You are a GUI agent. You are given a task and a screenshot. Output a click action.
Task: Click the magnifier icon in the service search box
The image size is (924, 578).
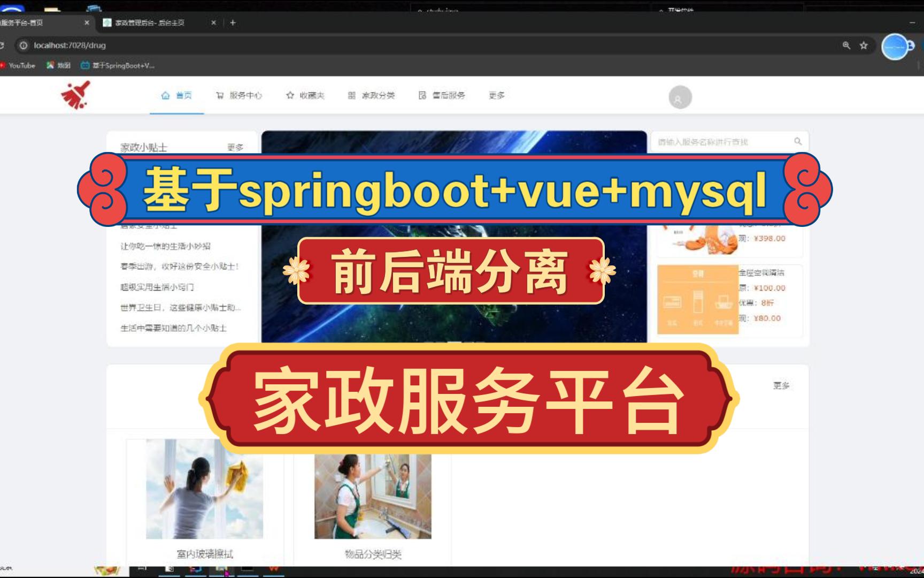[x=799, y=141]
